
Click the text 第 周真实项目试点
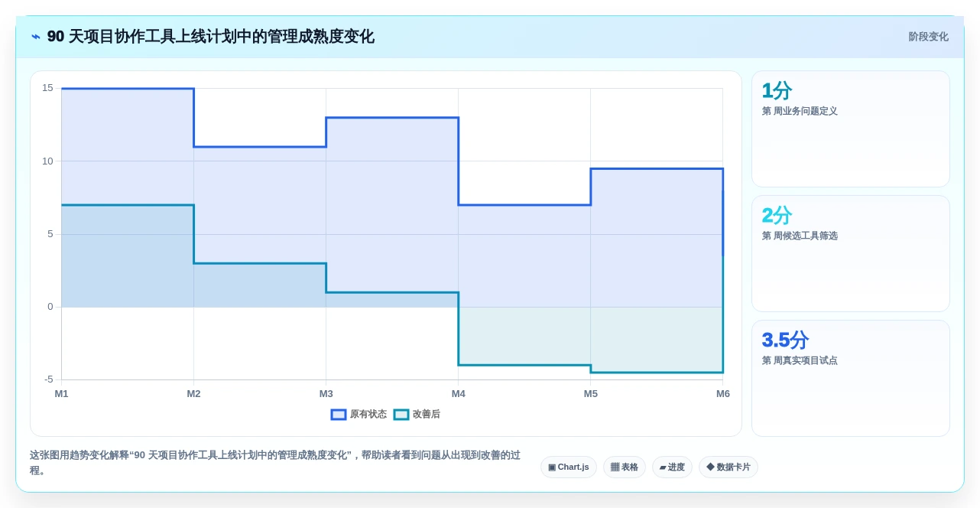pos(800,361)
